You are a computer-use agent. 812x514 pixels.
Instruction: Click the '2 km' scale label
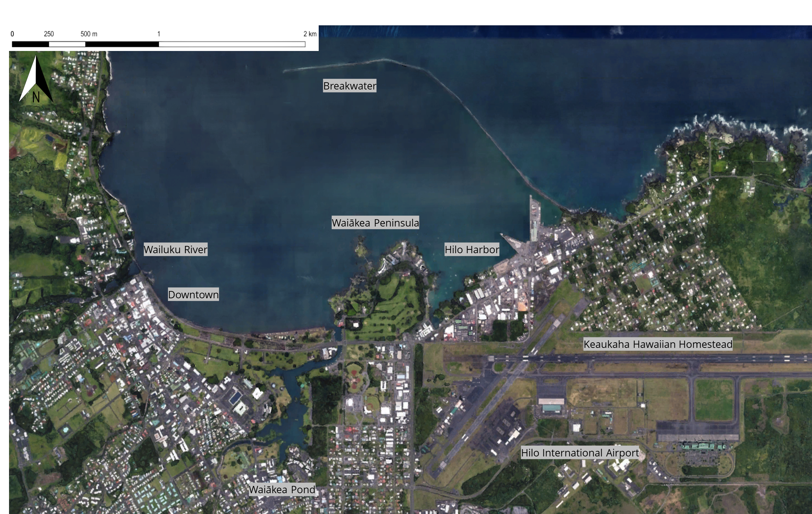(310, 34)
